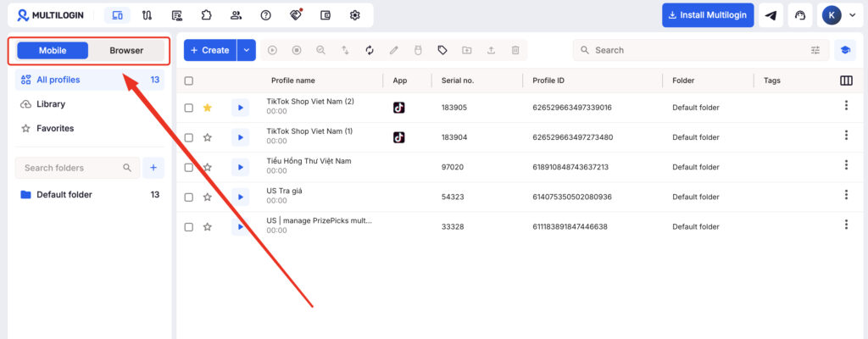
Task: Click the move to folder icon in toolbar
Action: [467, 50]
